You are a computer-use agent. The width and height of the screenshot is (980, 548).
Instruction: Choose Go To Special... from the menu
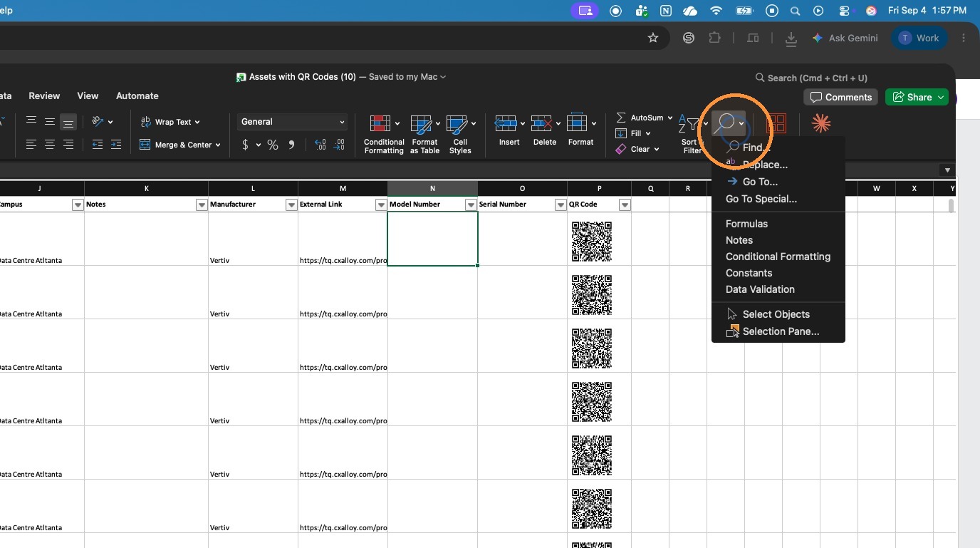[x=761, y=199]
